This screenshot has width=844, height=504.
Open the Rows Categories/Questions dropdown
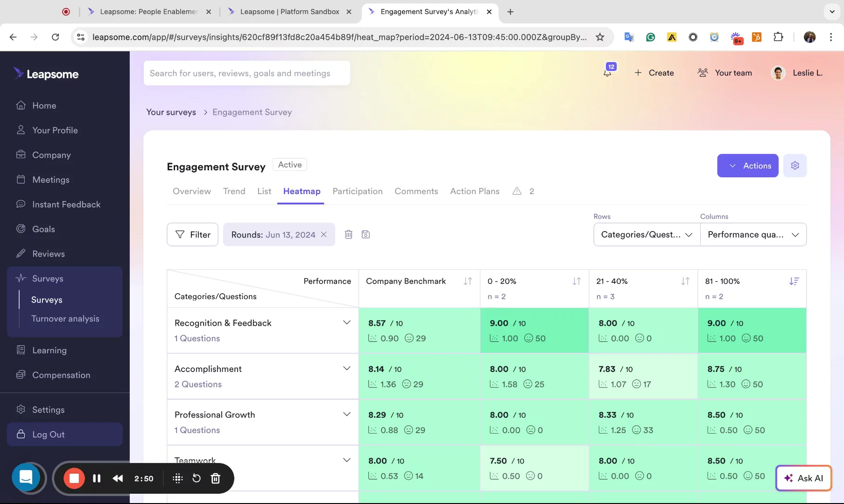[647, 235]
